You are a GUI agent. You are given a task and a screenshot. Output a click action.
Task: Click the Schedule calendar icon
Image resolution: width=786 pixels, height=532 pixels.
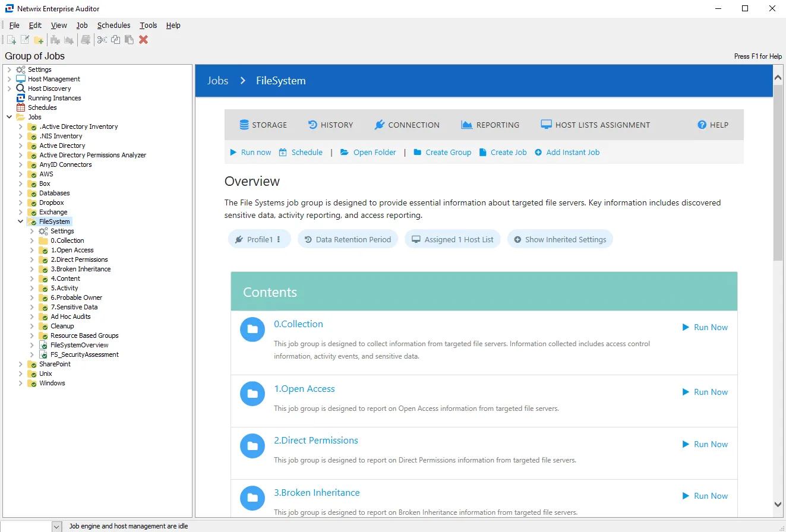(283, 153)
